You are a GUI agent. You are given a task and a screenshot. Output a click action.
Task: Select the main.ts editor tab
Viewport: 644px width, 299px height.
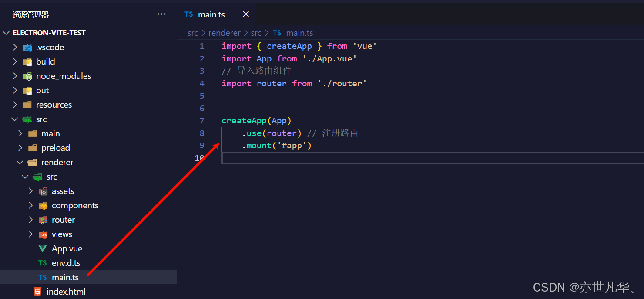coord(216,14)
